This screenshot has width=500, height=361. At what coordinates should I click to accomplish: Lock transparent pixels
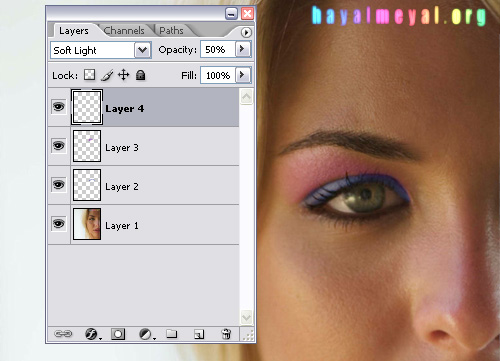pos(89,75)
